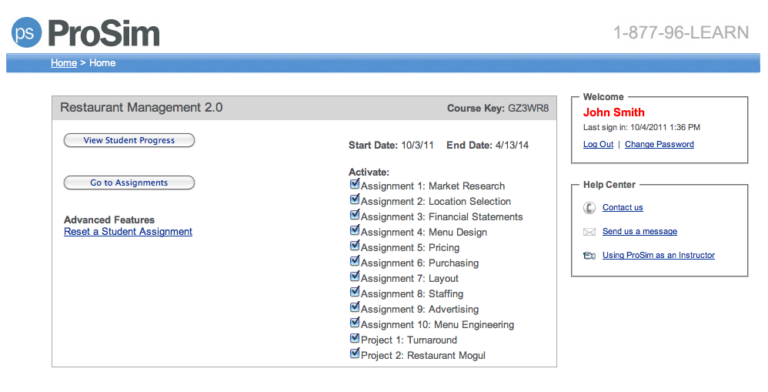Click the Last sign in timestamp text
768x392 pixels.
click(x=642, y=127)
